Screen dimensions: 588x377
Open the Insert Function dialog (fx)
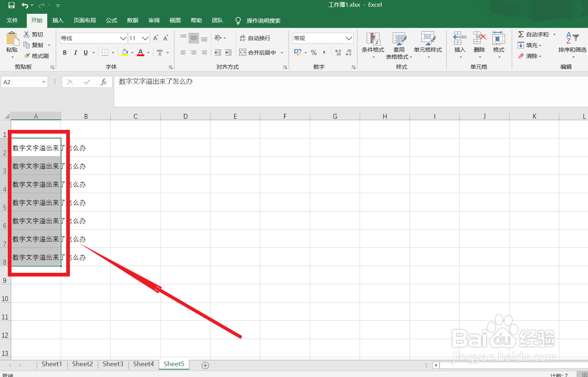[x=103, y=82]
